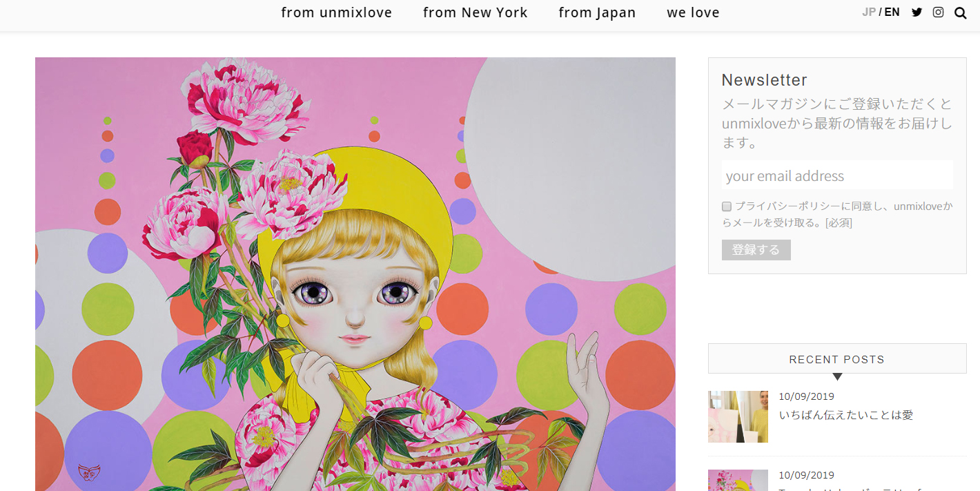Open the 'we love' menu

tap(693, 12)
